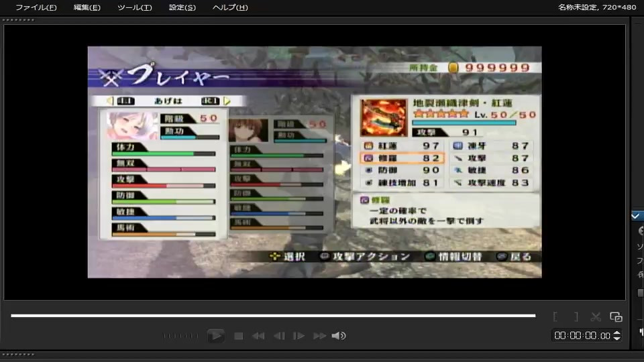Click the jog shuttle tick-mark slider
Screen dimensions: 644x362
pyautogui.click(x=180, y=336)
